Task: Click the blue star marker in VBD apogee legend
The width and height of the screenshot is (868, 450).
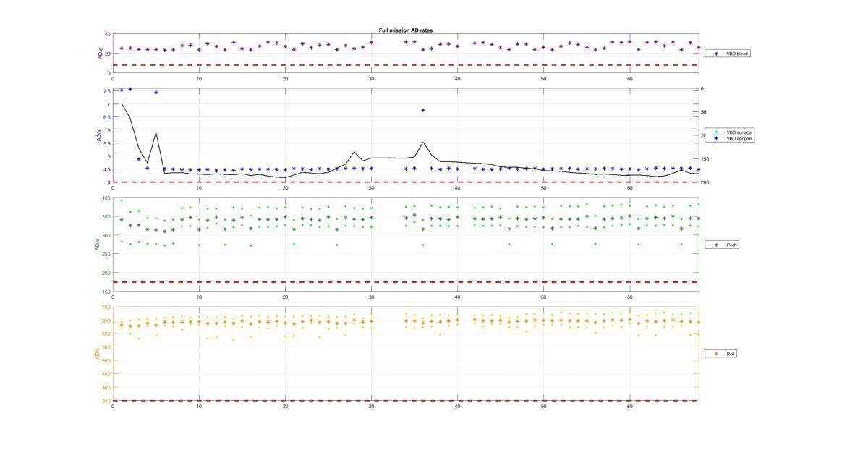Action: 716,137
